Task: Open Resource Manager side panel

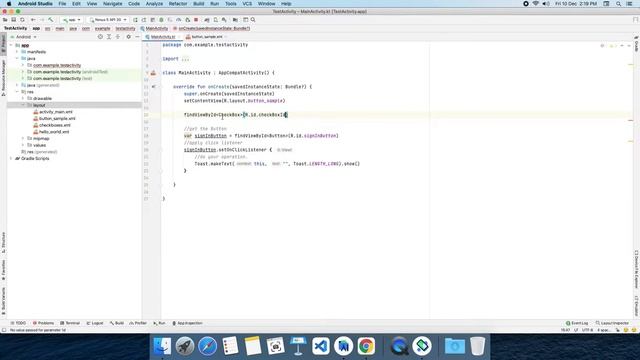Action: (x=3, y=78)
